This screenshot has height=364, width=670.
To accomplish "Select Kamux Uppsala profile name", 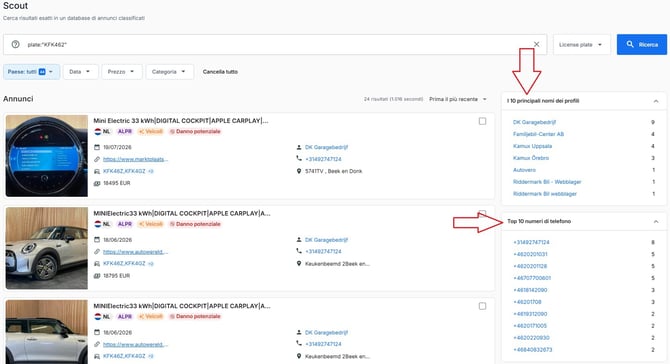I will pyautogui.click(x=532, y=146).
